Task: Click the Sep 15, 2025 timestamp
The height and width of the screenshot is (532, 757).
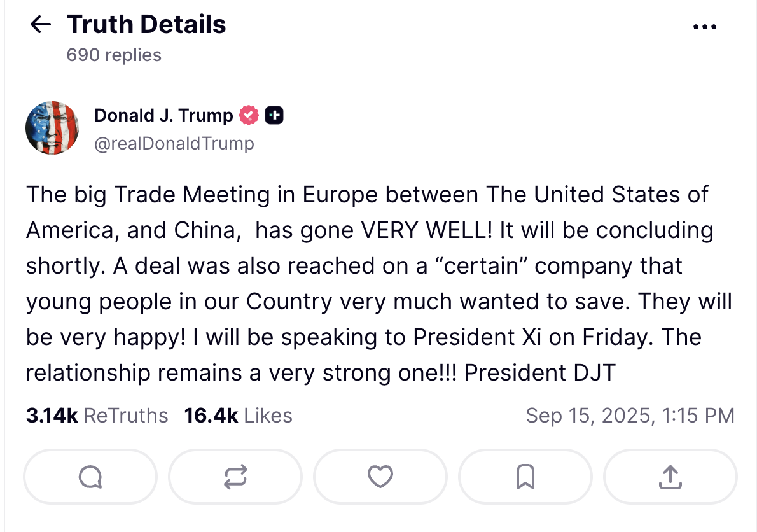Action: pos(630,416)
